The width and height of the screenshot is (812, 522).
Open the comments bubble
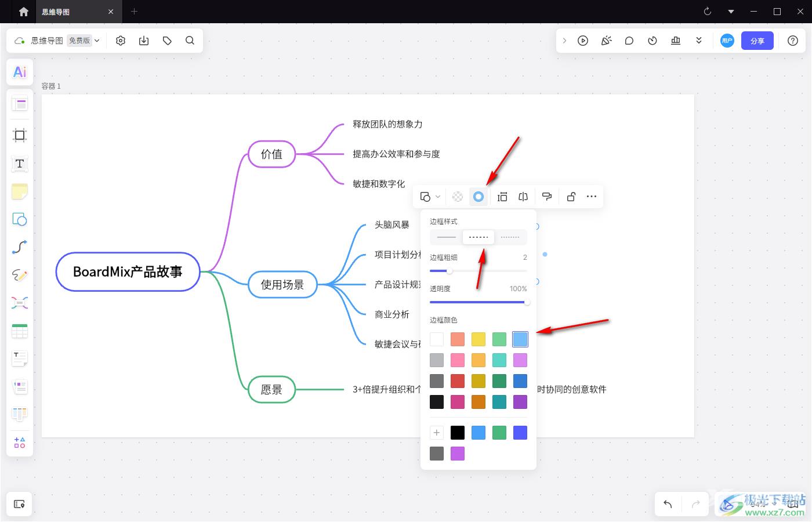[629, 41]
